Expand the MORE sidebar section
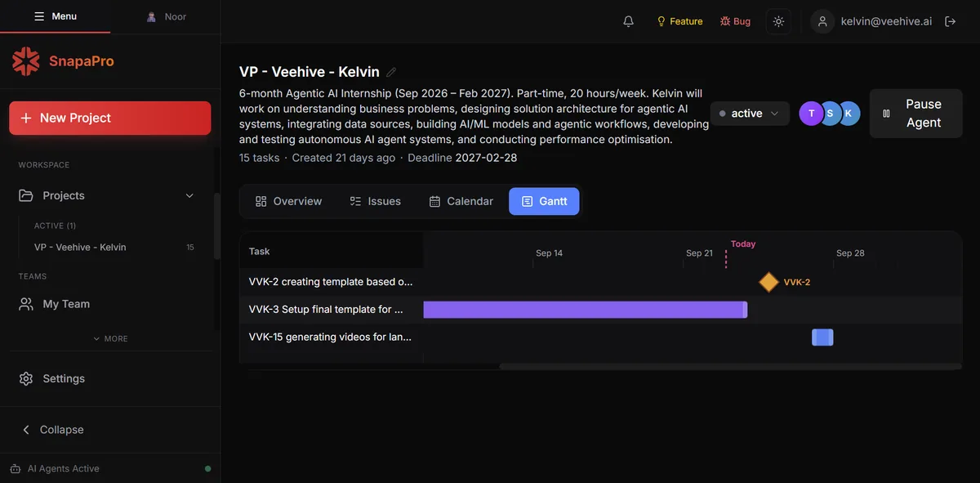980x483 pixels. click(x=110, y=338)
